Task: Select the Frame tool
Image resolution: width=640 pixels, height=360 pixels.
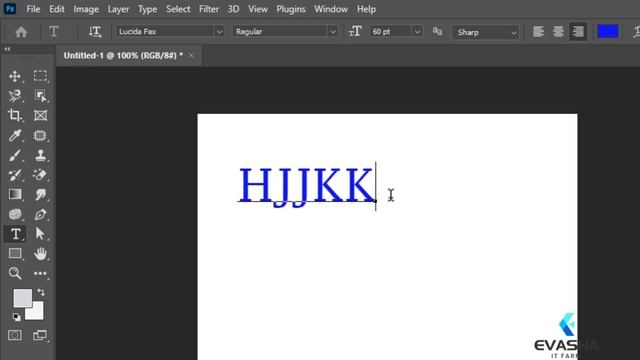Action: pos(40,116)
